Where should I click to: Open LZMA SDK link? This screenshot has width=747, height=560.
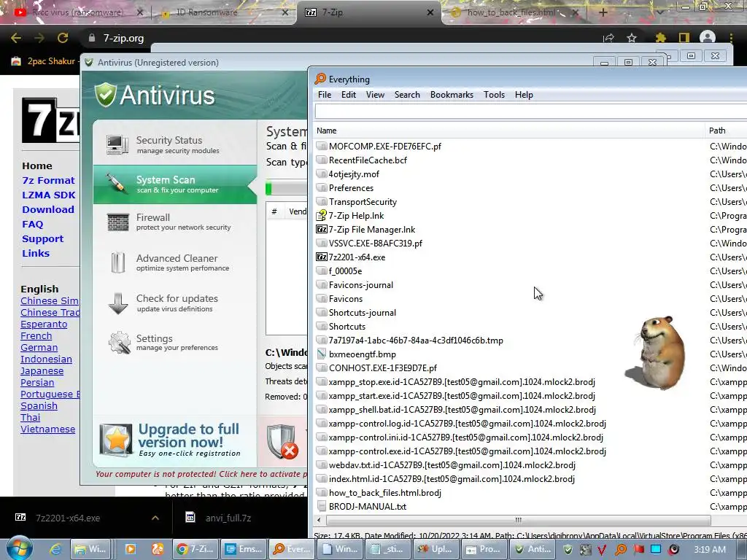(x=49, y=195)
